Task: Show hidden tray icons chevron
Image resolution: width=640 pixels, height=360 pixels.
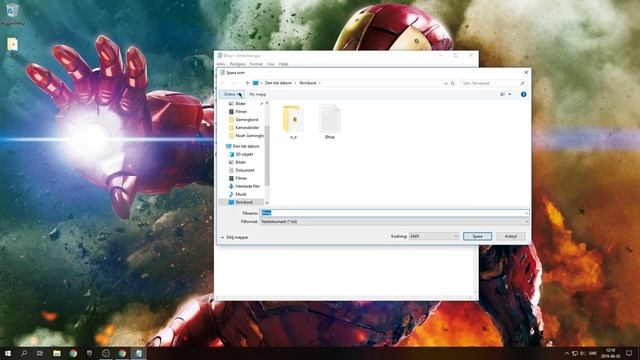Action: (x=567, y=353)
